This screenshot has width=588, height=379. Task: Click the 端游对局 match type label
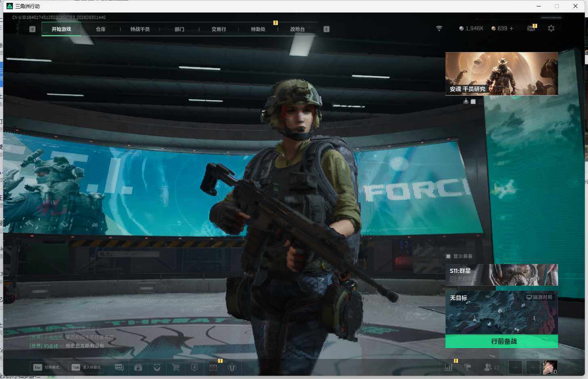pyautogui.click(x=539, y=297)
